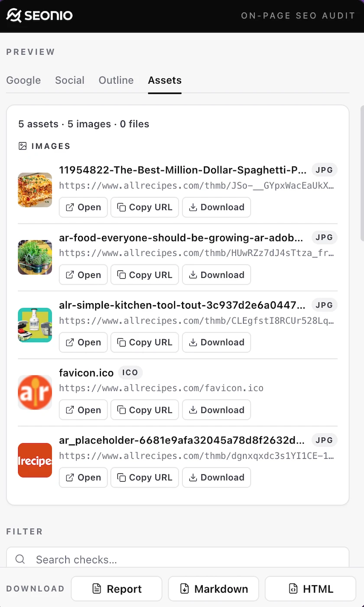364x607 pixels.
Task: Click the allrecipes favicon thumbnail
Action: pos(35,392)
